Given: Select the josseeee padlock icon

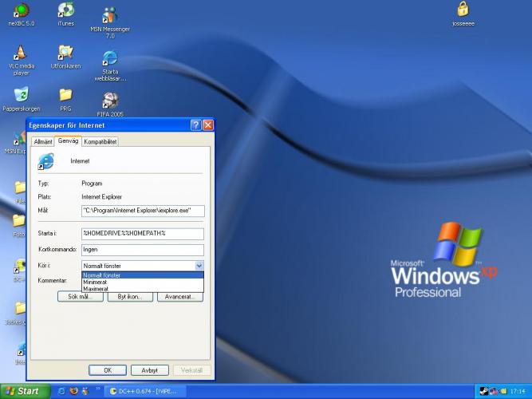Looking at the screenshot, I should [463, 10].
